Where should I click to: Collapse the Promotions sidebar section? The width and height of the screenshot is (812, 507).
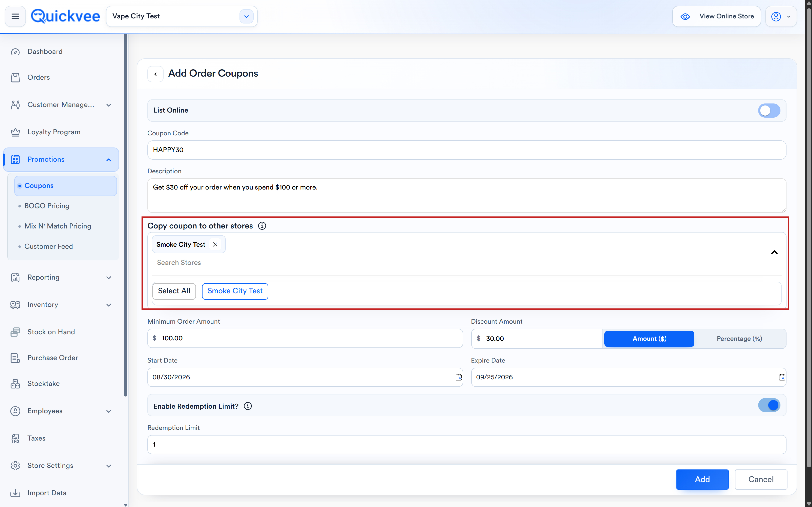(109, 160)
